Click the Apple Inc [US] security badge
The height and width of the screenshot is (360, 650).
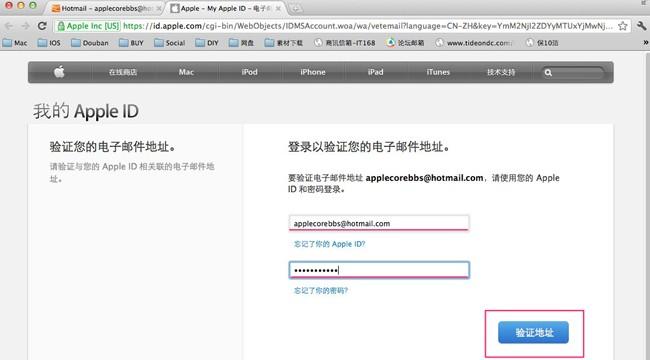pyautogui.click(x=88, y=26)
